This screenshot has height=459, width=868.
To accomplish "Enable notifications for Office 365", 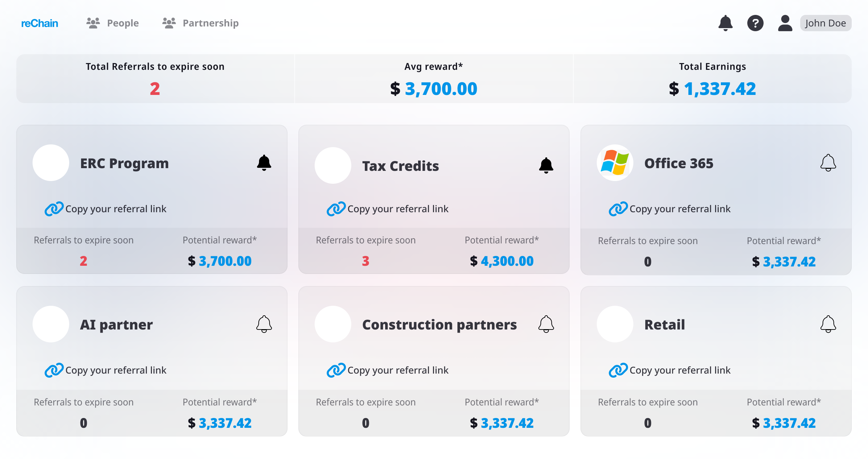I will (828, 163).
